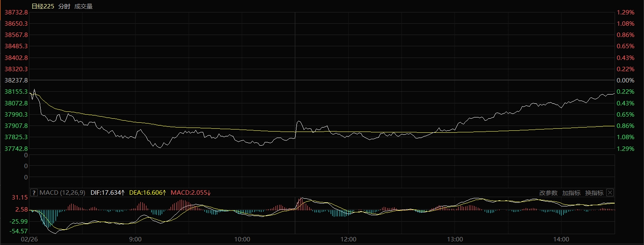Image resolution: width=644 pixels, height=245 pixels.
Task: Click 加指标 to add an indicator
Action: pos(571,193)
